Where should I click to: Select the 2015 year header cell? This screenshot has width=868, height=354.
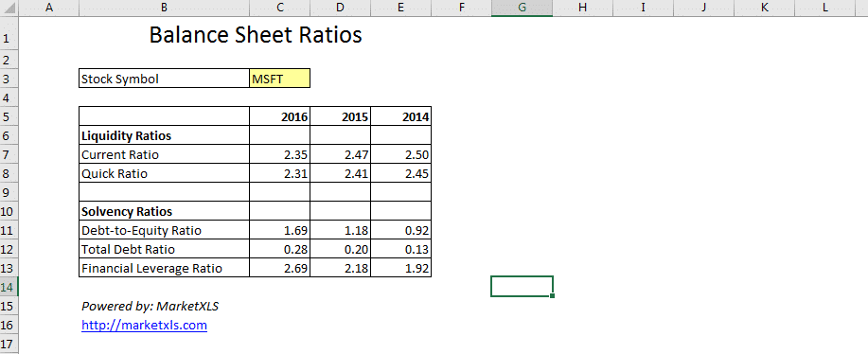(x=341, y=116)
